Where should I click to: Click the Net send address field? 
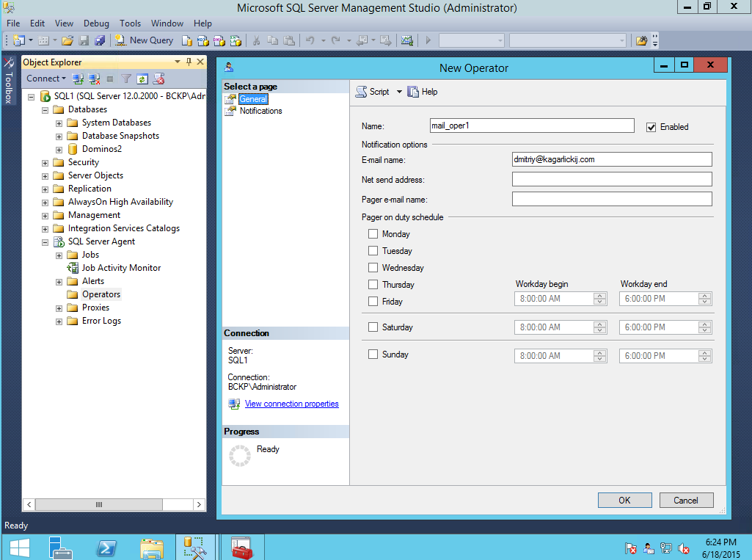tap(612, 180)
